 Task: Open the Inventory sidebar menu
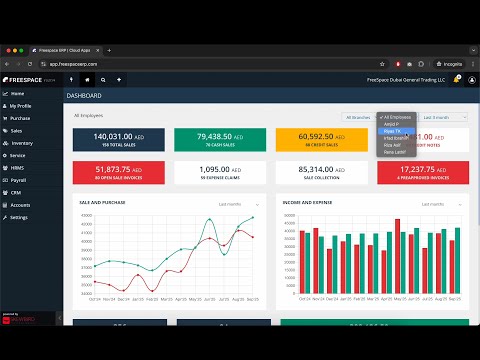pos(22,143)
